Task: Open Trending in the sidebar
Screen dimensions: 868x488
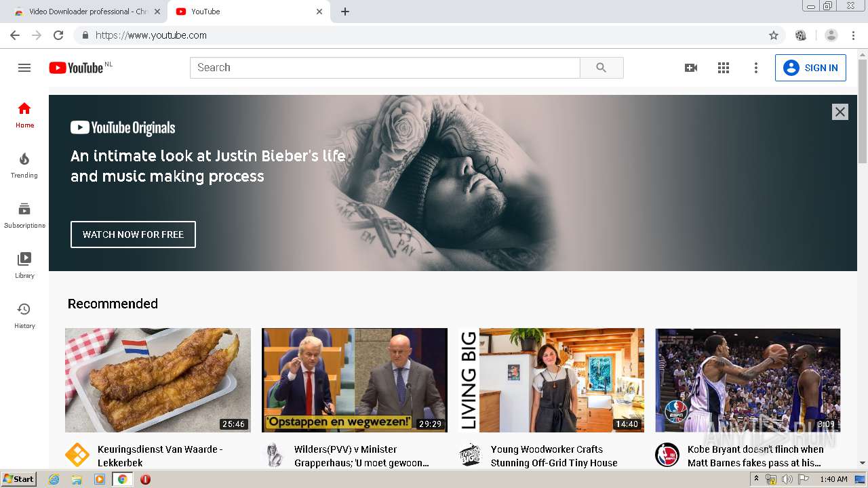Action: click(24, 165)
